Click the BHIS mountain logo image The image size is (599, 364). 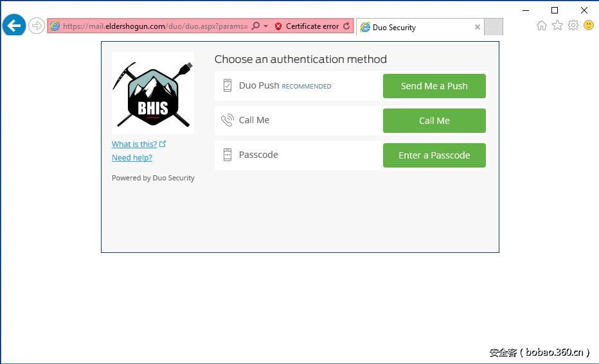153,93
